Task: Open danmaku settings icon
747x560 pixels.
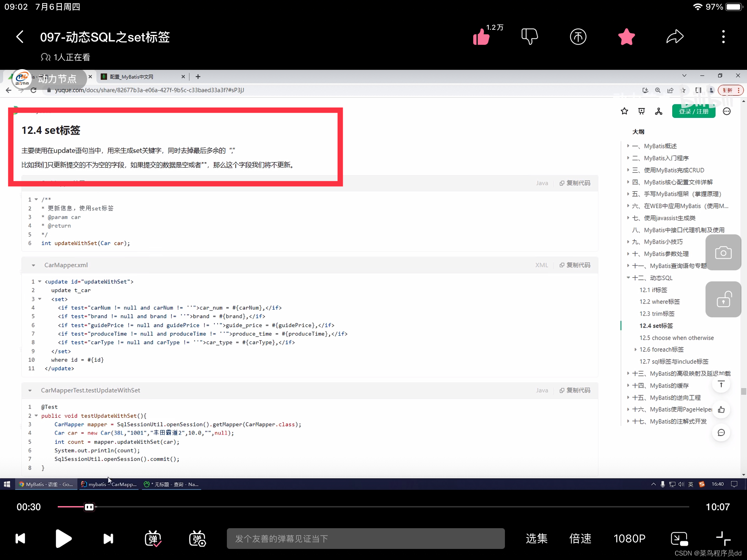Action: point(197,539)
